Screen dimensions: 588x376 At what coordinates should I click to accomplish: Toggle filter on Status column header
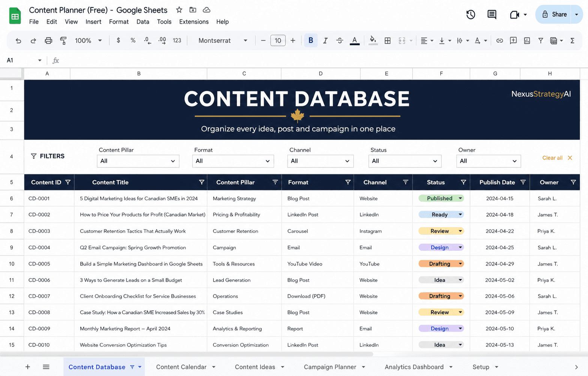(463, 182)
